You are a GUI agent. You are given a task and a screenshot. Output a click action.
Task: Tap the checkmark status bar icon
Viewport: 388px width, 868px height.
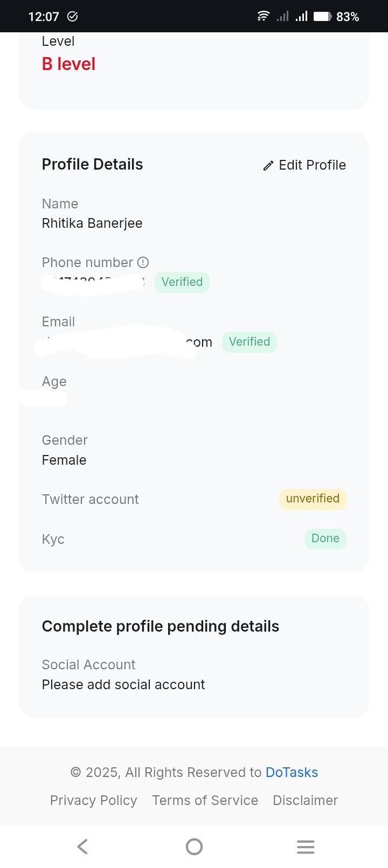coord(73,17)
